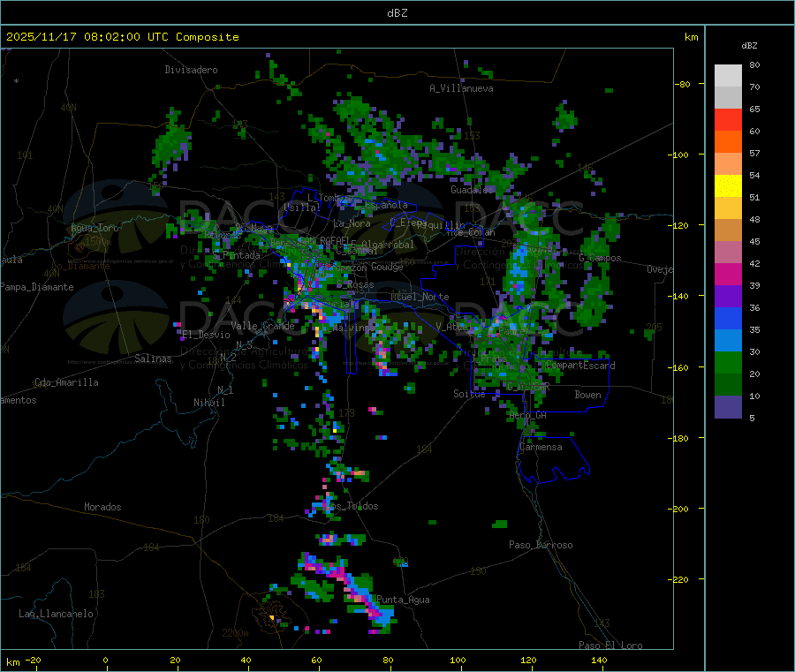The height and width of the screenshot is (672, 795).
Task: Click the 'Carmensa' place label
Action: click(541, 447)
